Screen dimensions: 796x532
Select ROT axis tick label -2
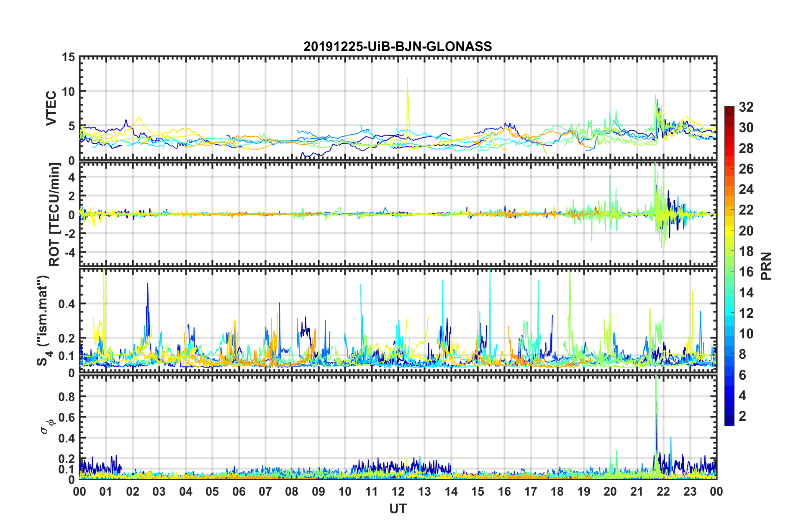(70, 233)
